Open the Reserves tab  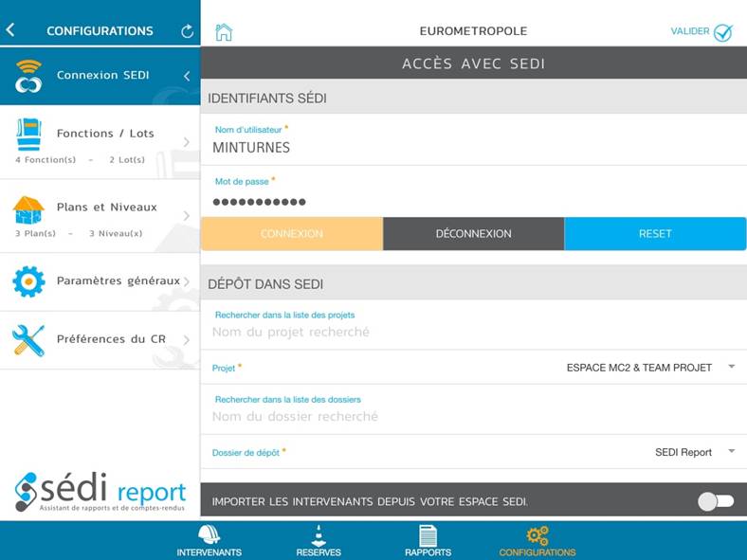[319, 541]
